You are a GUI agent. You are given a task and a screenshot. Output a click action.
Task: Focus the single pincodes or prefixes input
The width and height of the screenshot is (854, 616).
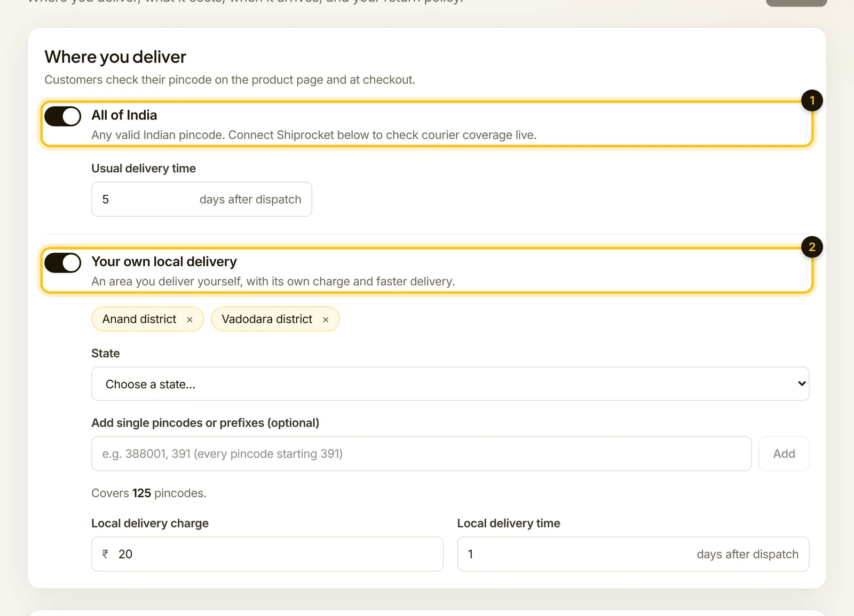click(x=421, y=453)
